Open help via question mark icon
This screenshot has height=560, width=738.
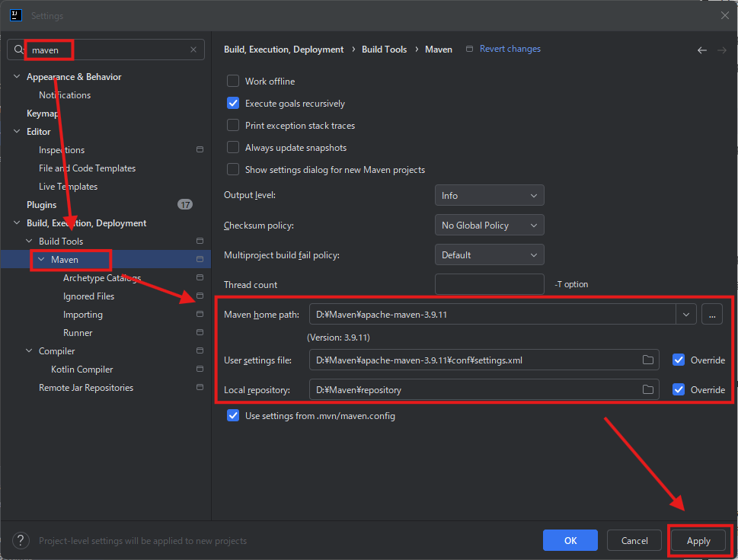21,540
